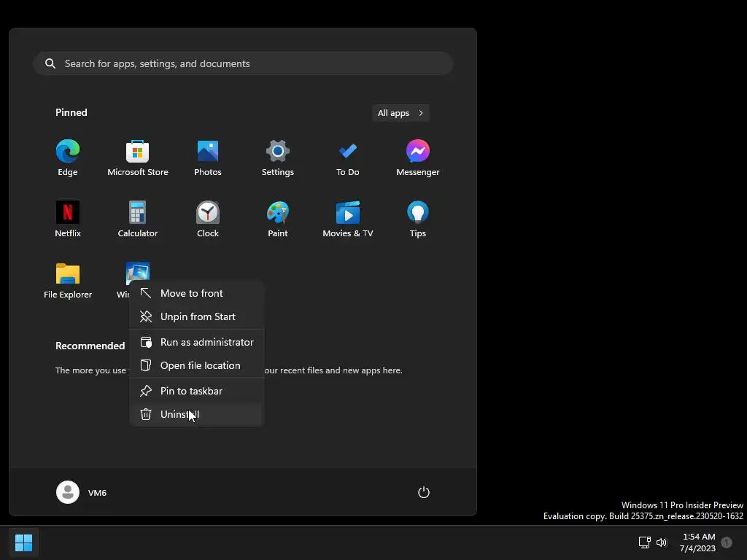Image resolution: width=747 pixels, height=560 pixels.
Task: Click the power button icon
Action: point(424,492)
